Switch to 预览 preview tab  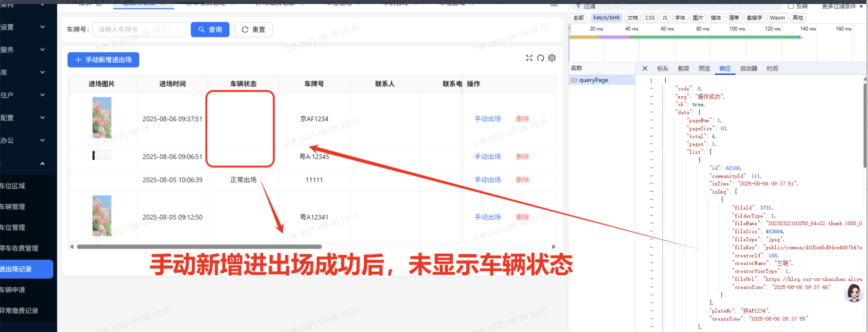click(x=704, y=68)
